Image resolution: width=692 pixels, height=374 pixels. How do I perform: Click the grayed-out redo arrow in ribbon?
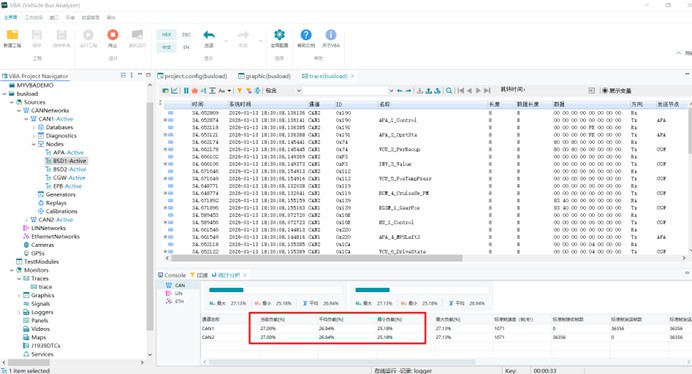(243, 35)
